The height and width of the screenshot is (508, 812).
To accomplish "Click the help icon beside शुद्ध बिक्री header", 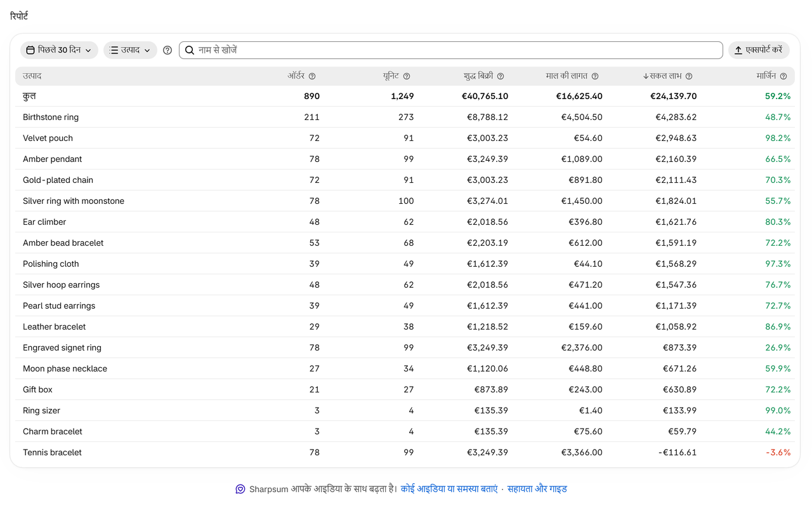I will pyautogui.click(x=501, y=76).
